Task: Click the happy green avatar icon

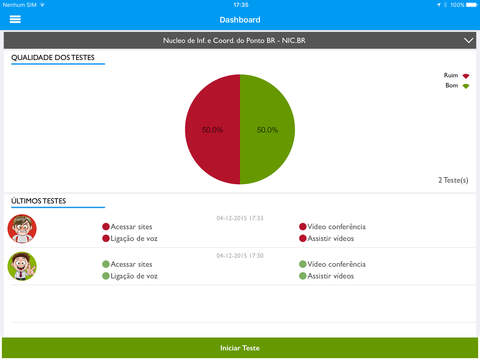Action: point(22,266)
